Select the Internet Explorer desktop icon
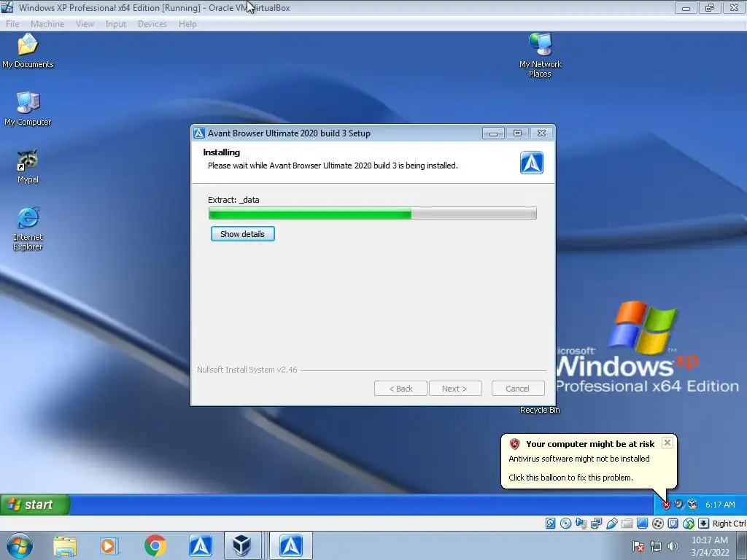The width and height of the screenshot is (747, 560). pos(28,228)
